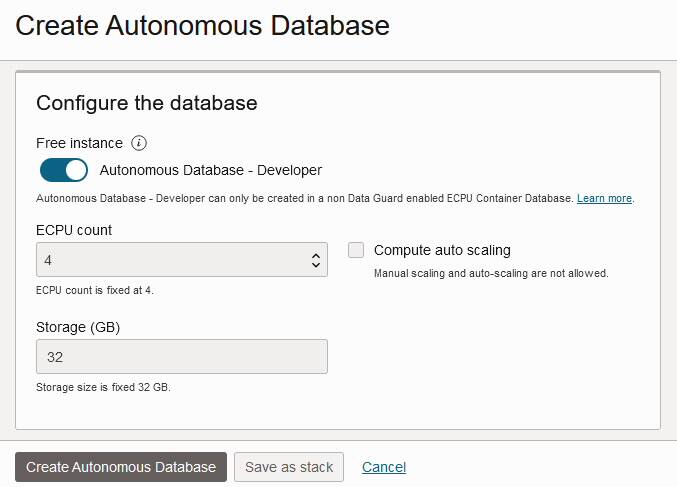
Task: Click the Storage (GB) label
Action: click(78, 327)
